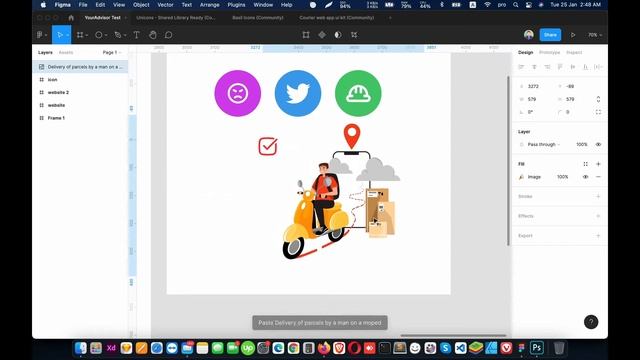
Task: Select the Text tool
Action: (x=136, y=35)
